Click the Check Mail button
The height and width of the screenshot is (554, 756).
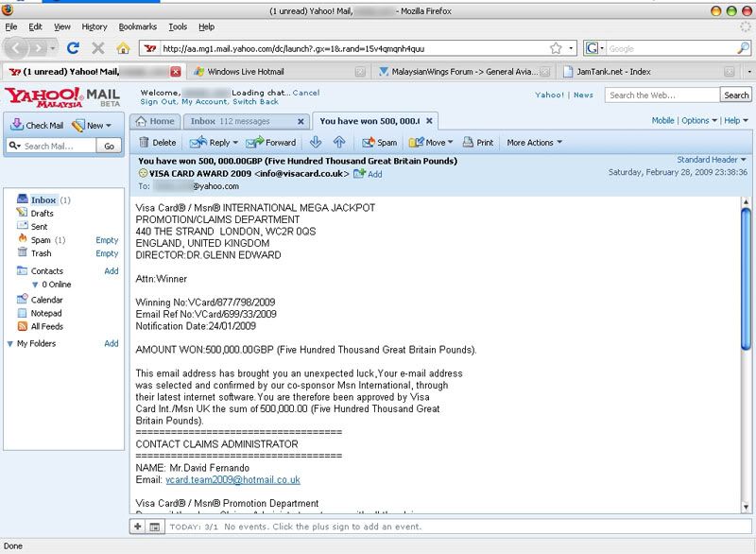point(38,125)
